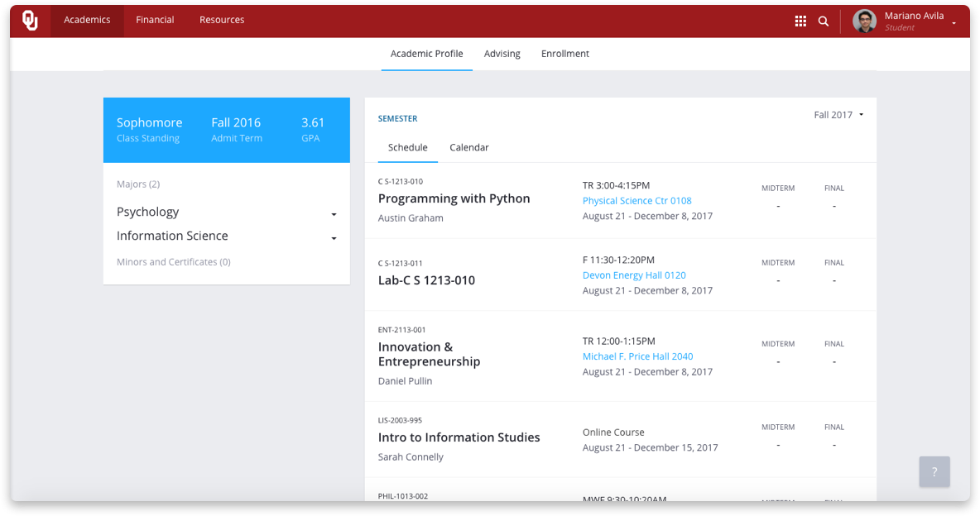Click course code ENT-2113-001
Screen dimensions: 980x516
(402, 330)
